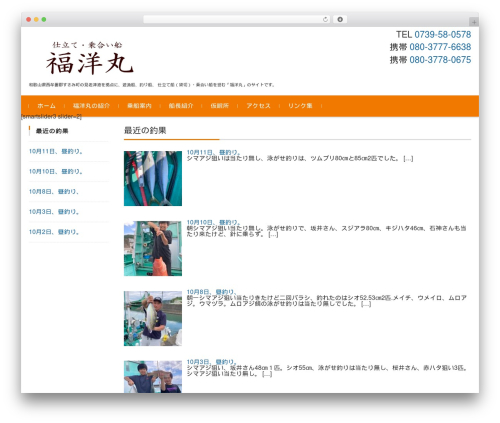Open the 10月3日 article title in main list
This screenshot has height=423, width=500.
click(211, 362)
